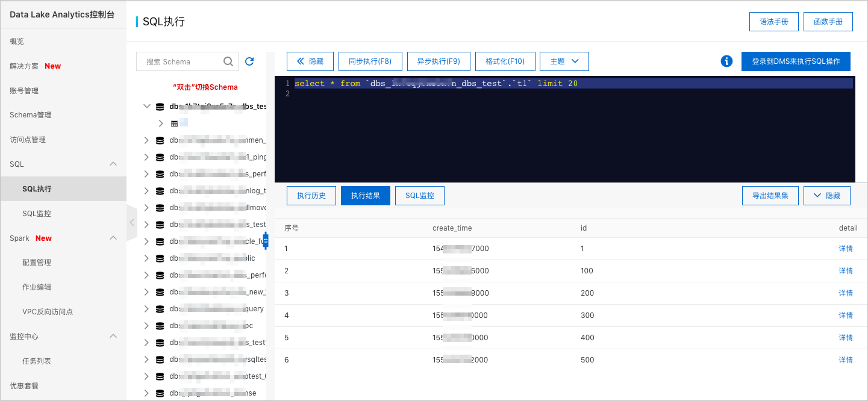This screenshot has height=401, width=868.
Task: Click the blue panel splitter handle icon
Action: pos(266,241)
